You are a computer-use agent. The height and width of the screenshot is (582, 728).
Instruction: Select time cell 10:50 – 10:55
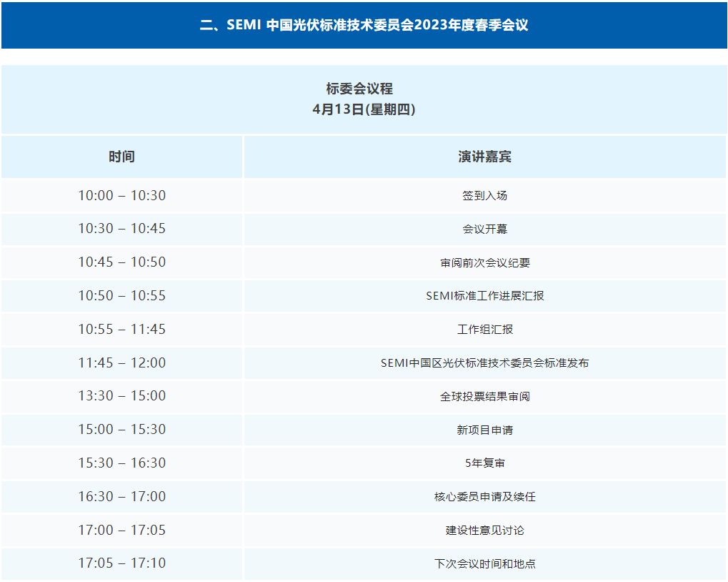point(121,296)
